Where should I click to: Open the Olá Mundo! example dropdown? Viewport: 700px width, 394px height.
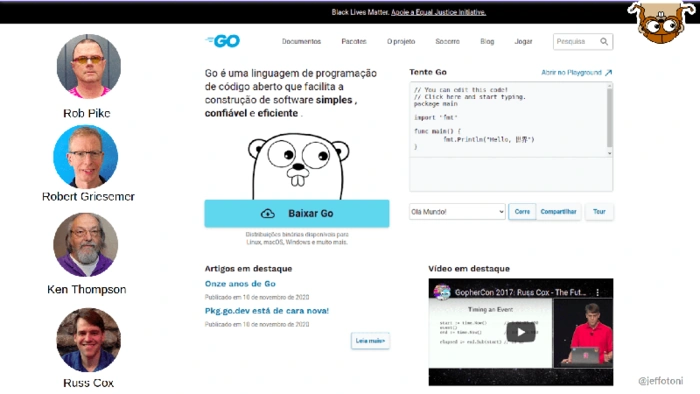pos(457,212)
